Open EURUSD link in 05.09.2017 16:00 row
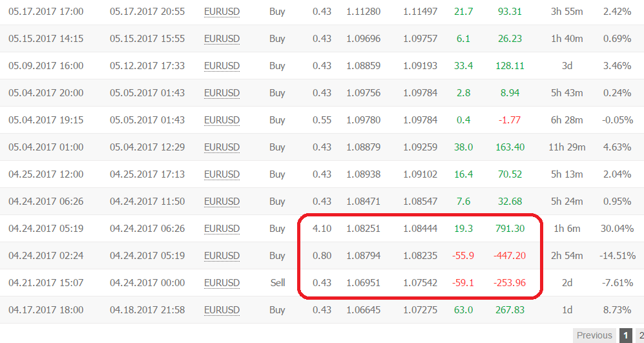 pos(222,66)
